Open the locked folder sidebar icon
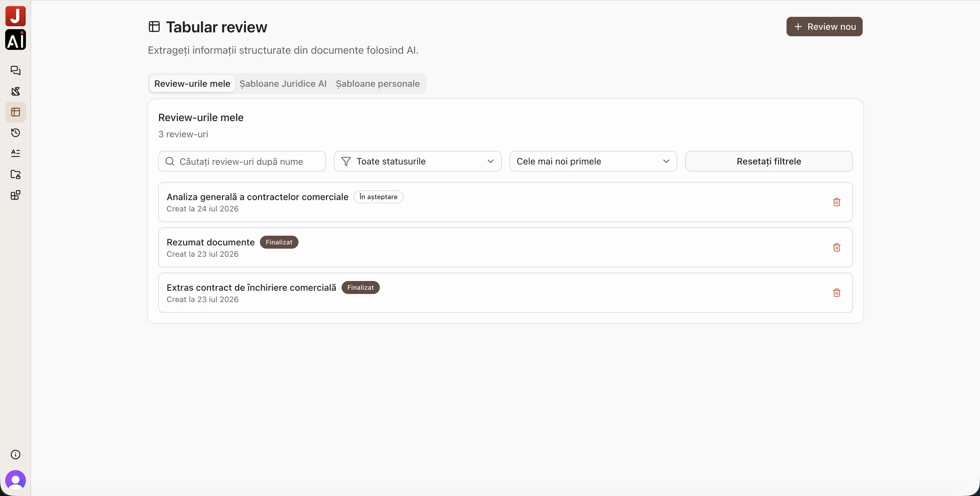Image resolution: width=980 pixels, height=496 pixels. 16,175
